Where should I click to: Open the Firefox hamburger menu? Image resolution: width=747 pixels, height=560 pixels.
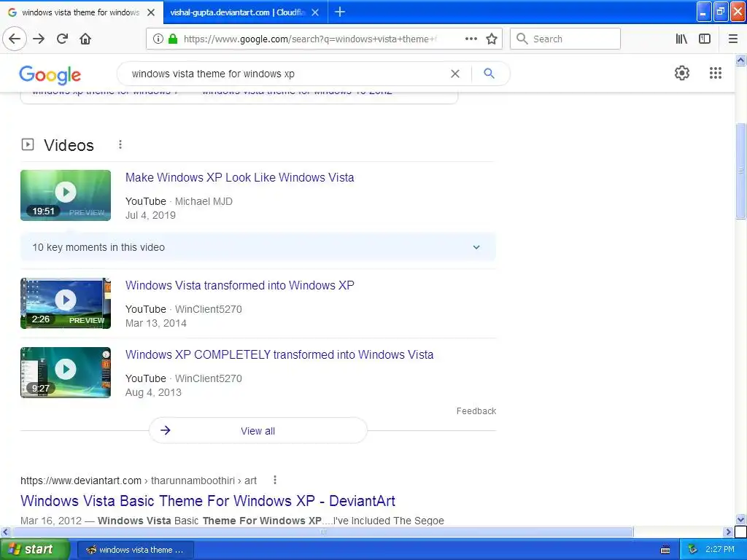(733, 39)
